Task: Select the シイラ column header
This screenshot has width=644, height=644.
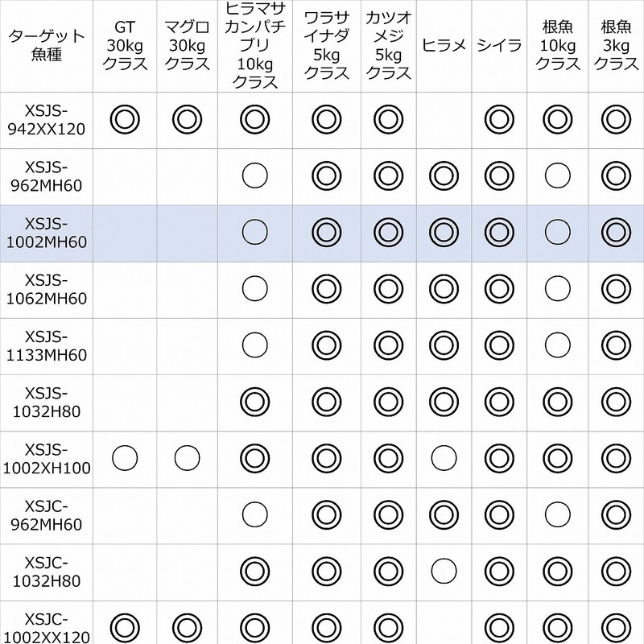Action: 499,46
